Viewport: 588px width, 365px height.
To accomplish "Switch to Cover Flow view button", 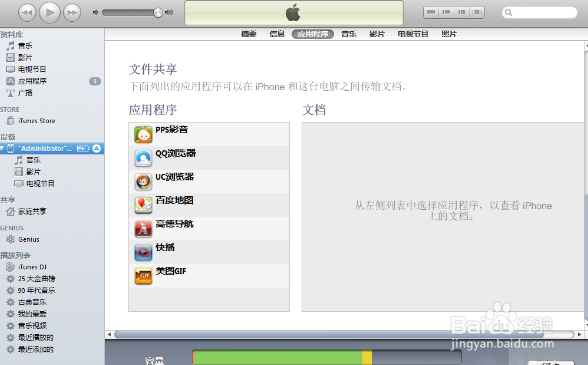I will click(477, 12).
